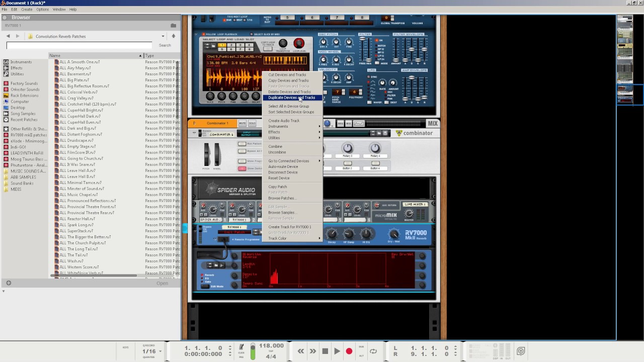Viewport: 644px width, 362px height.
Task: Select Factory Sounds location
Action: 24,83
